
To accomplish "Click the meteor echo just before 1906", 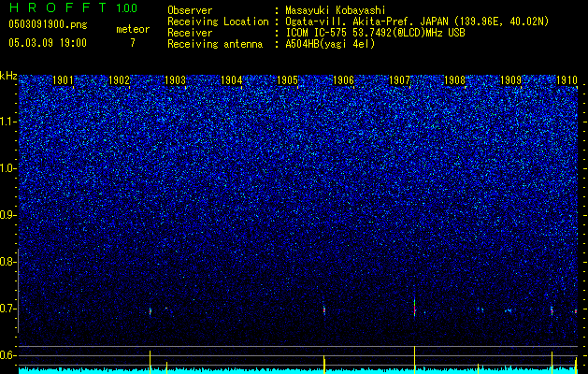I will 324,310.
